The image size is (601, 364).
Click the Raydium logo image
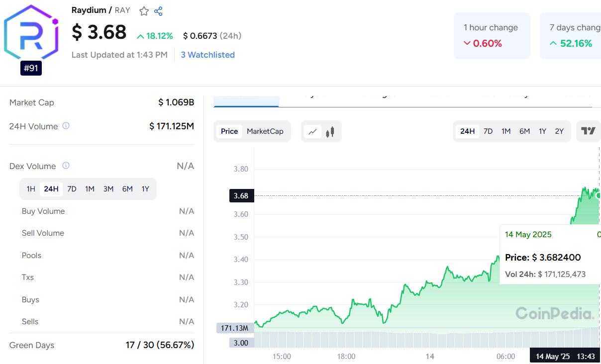tap(31, 33)
